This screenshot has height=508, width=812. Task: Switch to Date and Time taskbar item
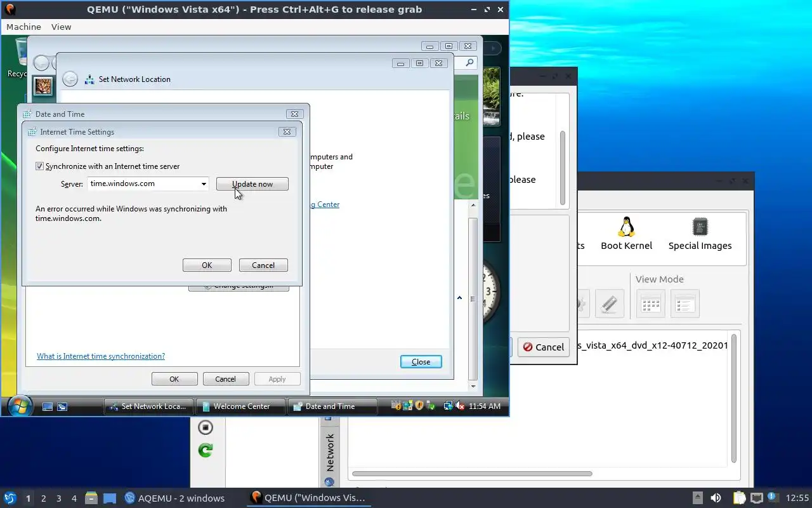pyautogui.click(x=332, y=406)
